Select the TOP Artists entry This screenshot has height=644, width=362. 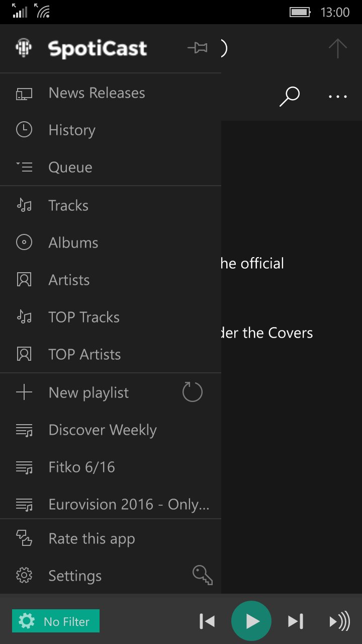coord(111,355)
